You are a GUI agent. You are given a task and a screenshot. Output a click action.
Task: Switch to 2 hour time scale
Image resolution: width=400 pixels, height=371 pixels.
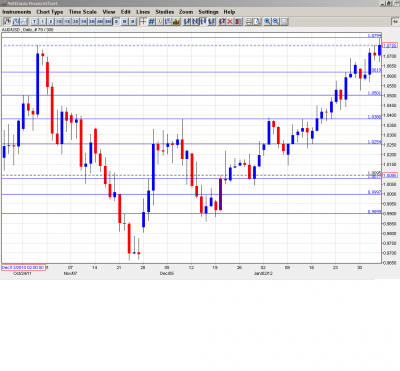click(x=92, y=22)
